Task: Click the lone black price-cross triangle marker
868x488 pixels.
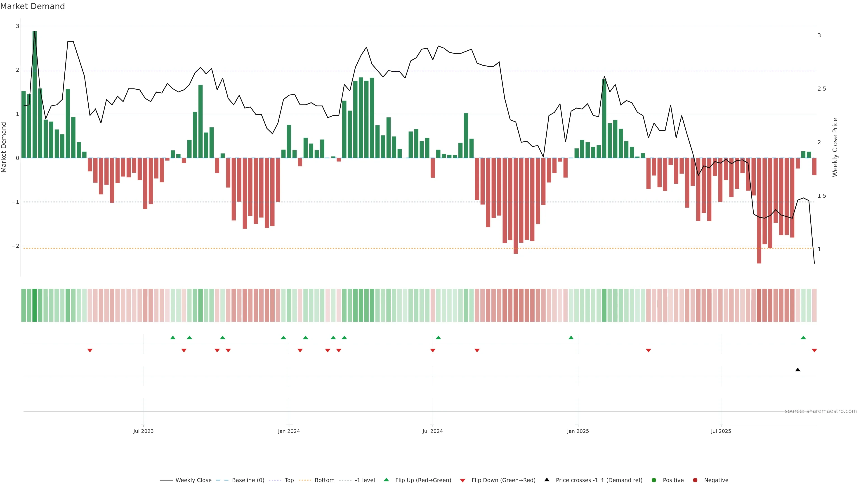Action: 797,370
